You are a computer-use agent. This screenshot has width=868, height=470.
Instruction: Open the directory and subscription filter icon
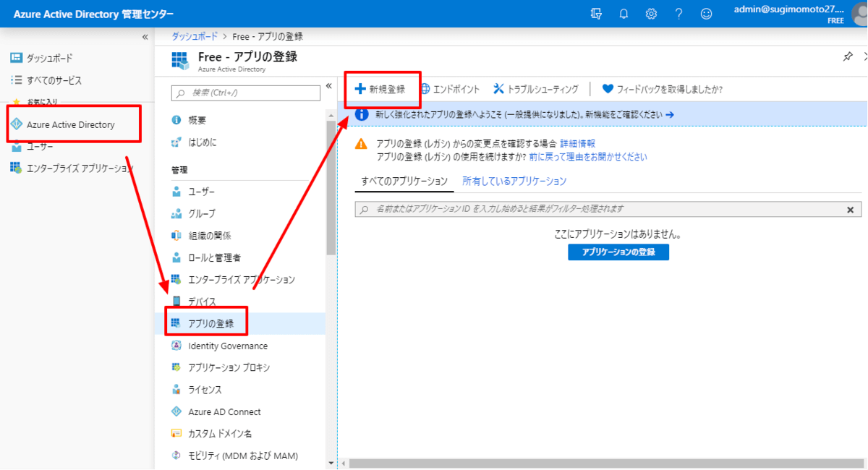[596, 14]
